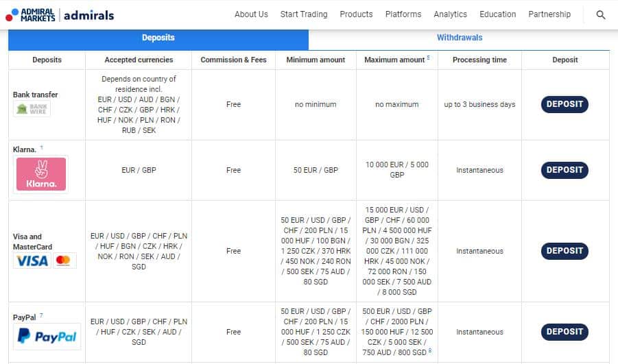Open the Platforms menu
Image resolution: width=618 pixels, height=364 pixels.
(x=403, y=14)
